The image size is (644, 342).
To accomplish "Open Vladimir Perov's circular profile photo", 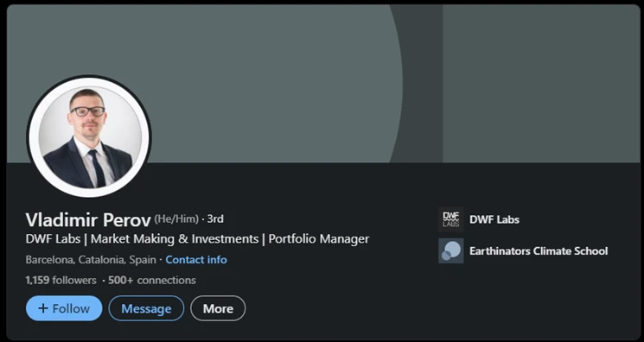I will coord(90,136).
